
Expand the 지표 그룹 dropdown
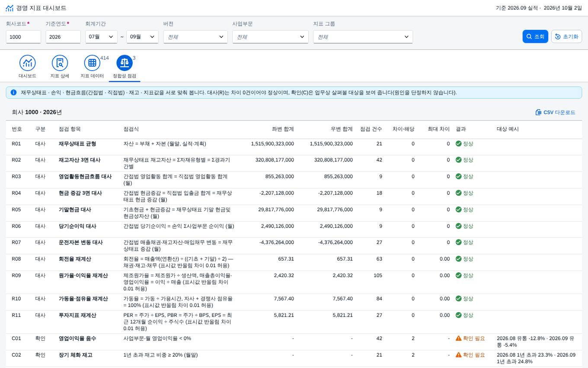click(363, 37)
